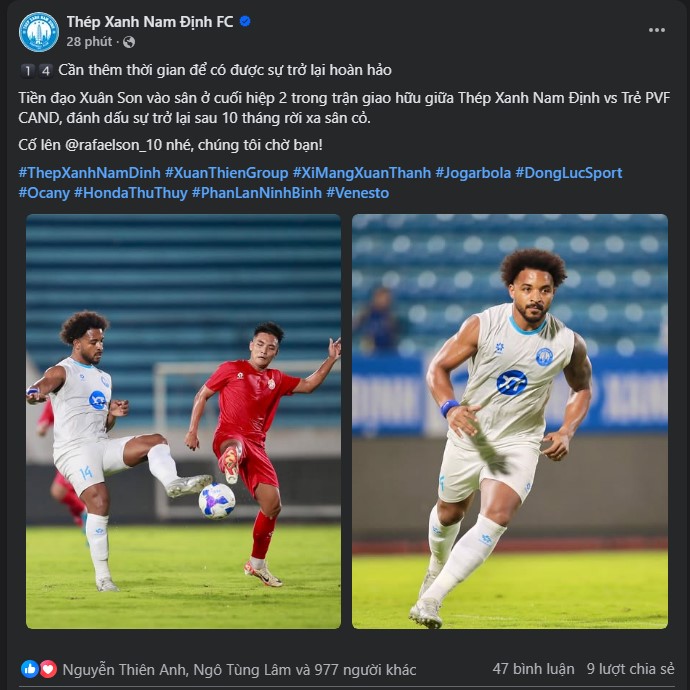Open Thép Xanh Nam Định FC profile picture
690x690 pixels.
pos(39,32)
